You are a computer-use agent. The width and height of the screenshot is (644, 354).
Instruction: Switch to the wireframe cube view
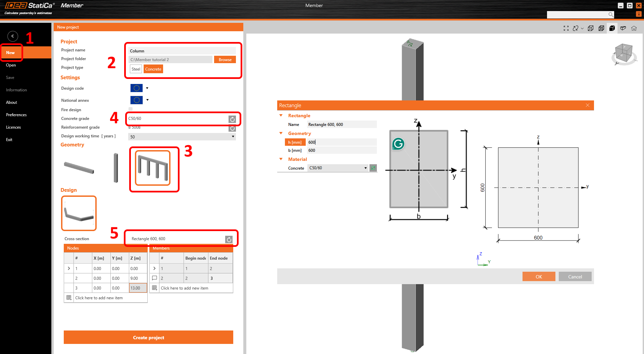(591, 29)
